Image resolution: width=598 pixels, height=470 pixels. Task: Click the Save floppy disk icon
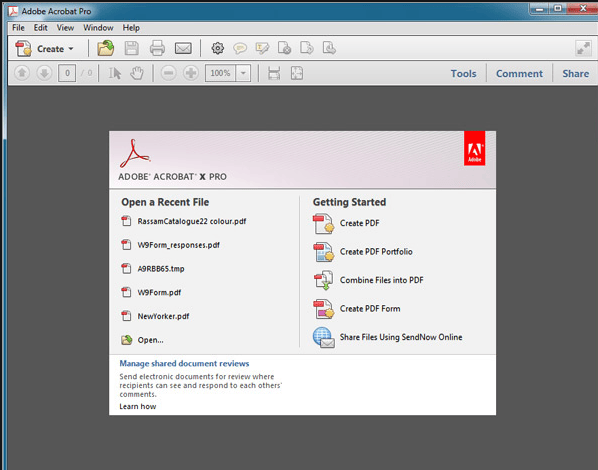132,48
